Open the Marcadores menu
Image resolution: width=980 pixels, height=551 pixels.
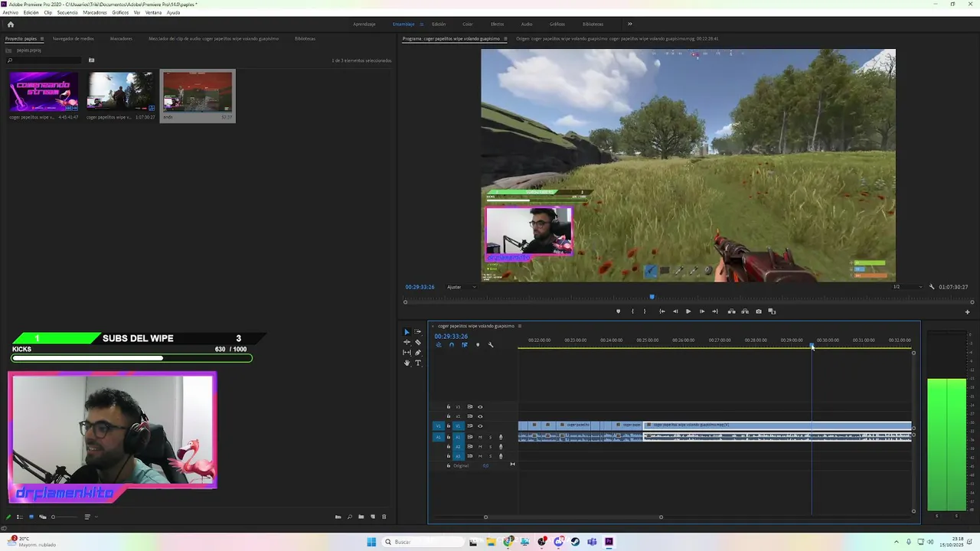tap(95, 12)
